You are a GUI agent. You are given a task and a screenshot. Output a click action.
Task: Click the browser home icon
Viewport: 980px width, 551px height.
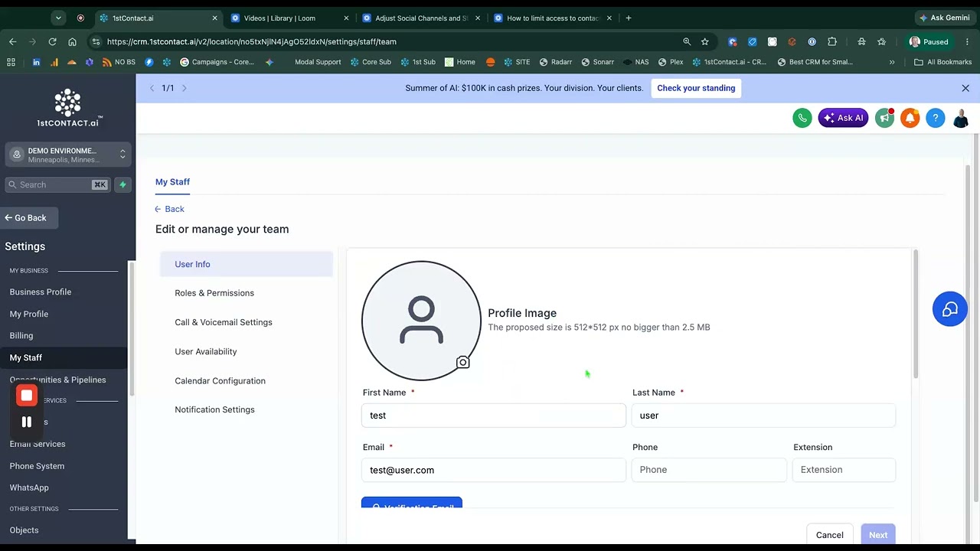(72, 42)
